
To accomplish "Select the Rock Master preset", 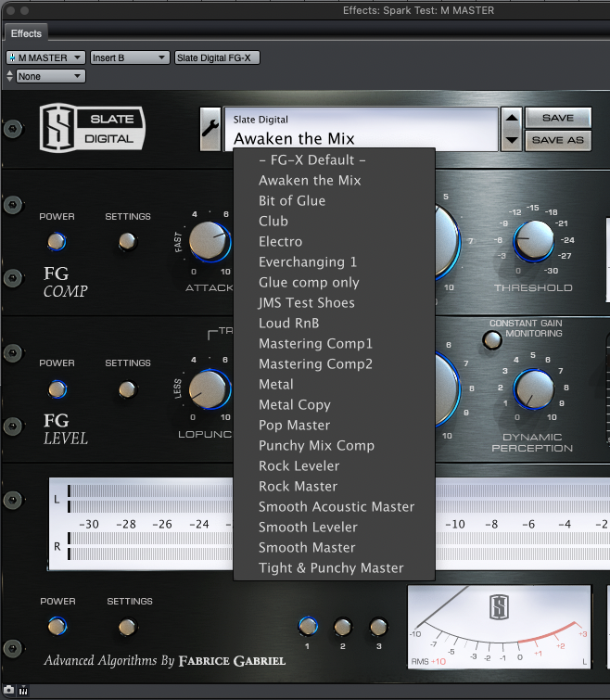I will (334, 486).
